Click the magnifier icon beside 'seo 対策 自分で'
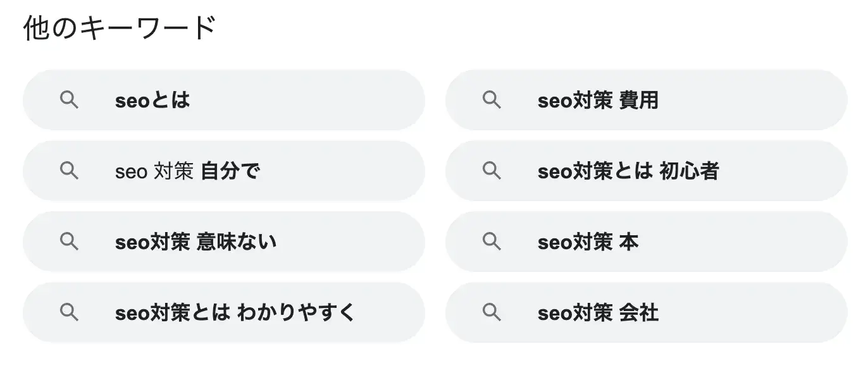 [69, 171]
